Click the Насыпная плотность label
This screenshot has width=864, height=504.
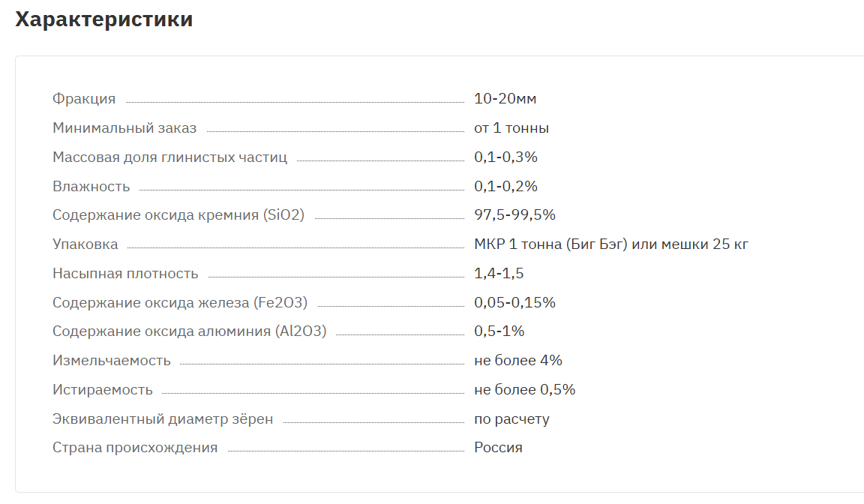point(125,273)
